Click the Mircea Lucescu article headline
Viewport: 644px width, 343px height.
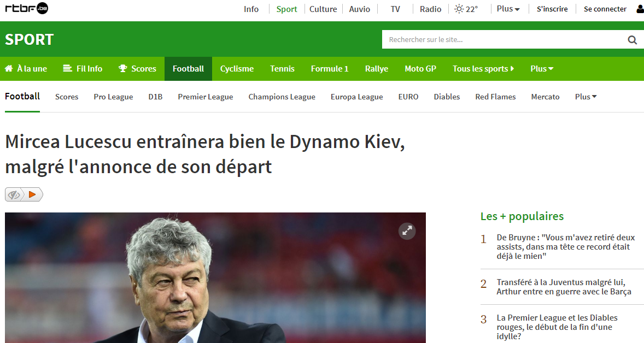[205, 154]
